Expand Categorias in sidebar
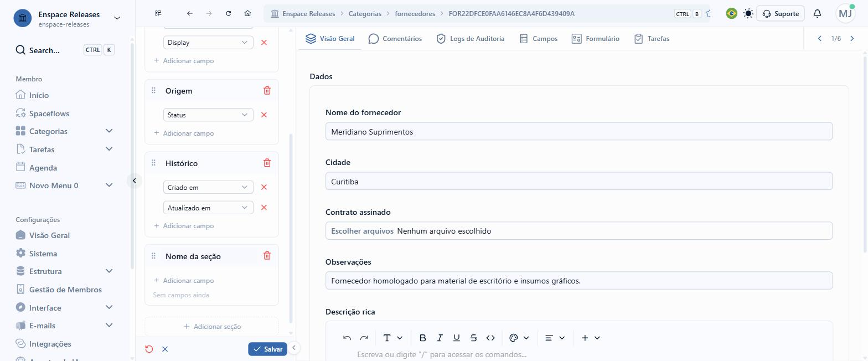Viewport: 868px width, 361px height. 109,131
